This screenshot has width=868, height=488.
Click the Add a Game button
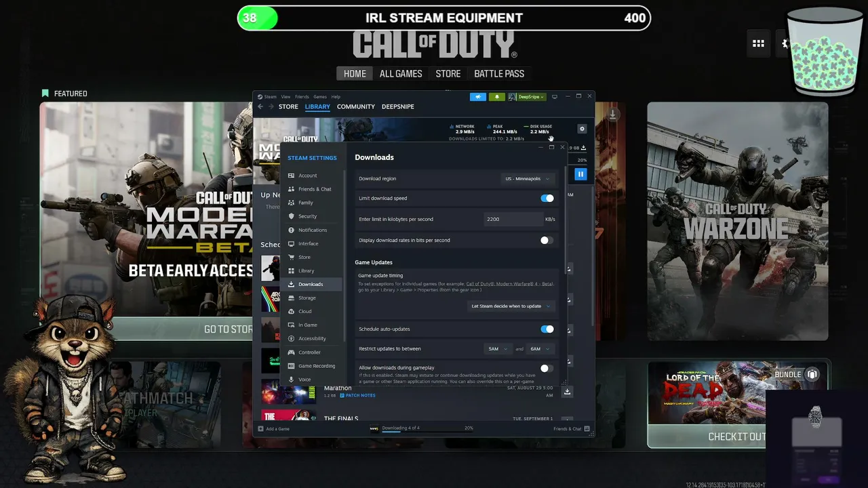[273, 428]
